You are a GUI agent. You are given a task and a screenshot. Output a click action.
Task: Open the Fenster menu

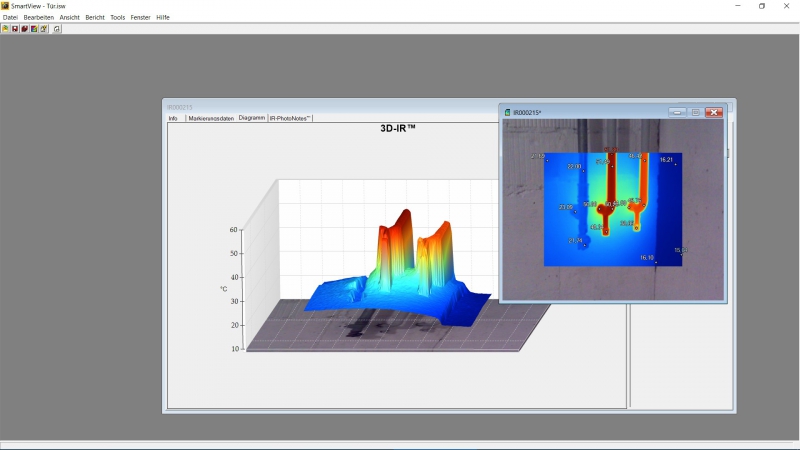tap(141, 17)
